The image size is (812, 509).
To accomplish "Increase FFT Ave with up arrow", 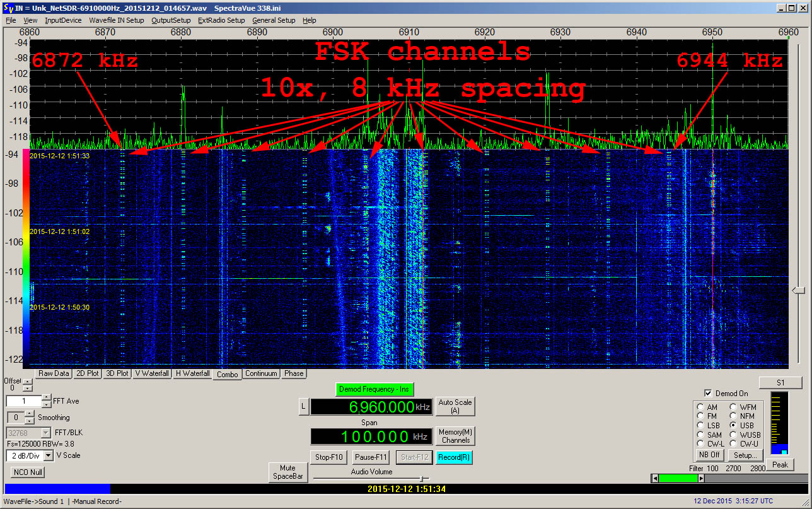I will (47, 398).
